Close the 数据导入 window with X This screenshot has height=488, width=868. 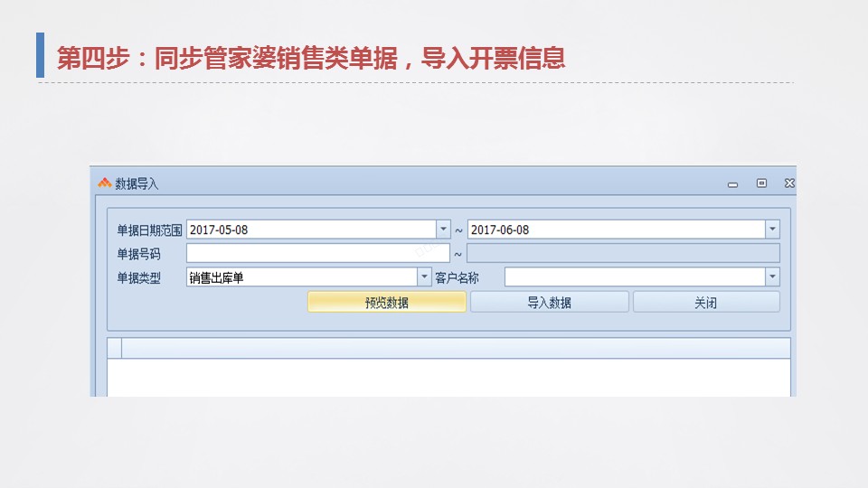coord(789,183)
